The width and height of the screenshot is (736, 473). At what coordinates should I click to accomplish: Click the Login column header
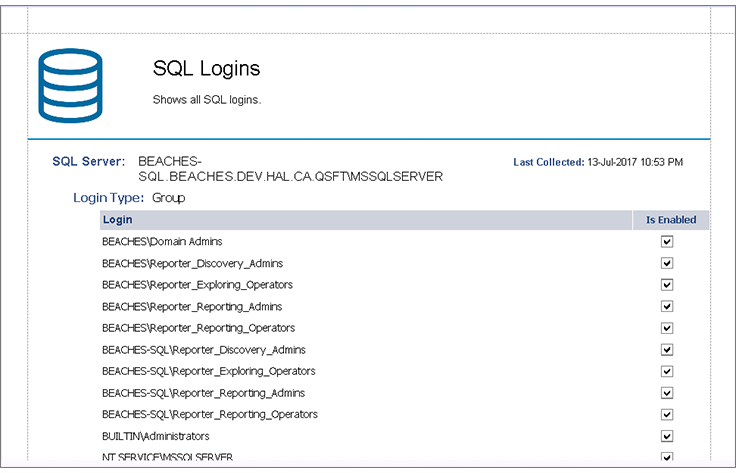click(x=118, y=220)
